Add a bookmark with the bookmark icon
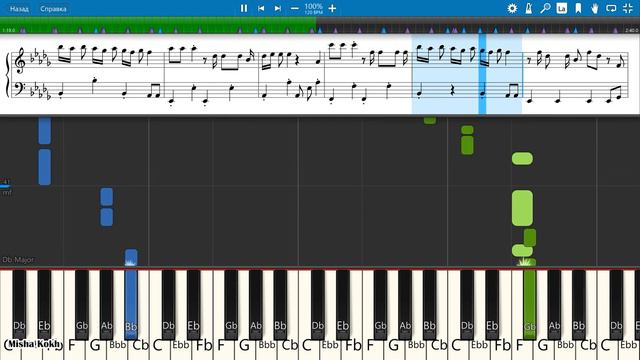This screenshot has height=360, width=640. pos(578,8)
